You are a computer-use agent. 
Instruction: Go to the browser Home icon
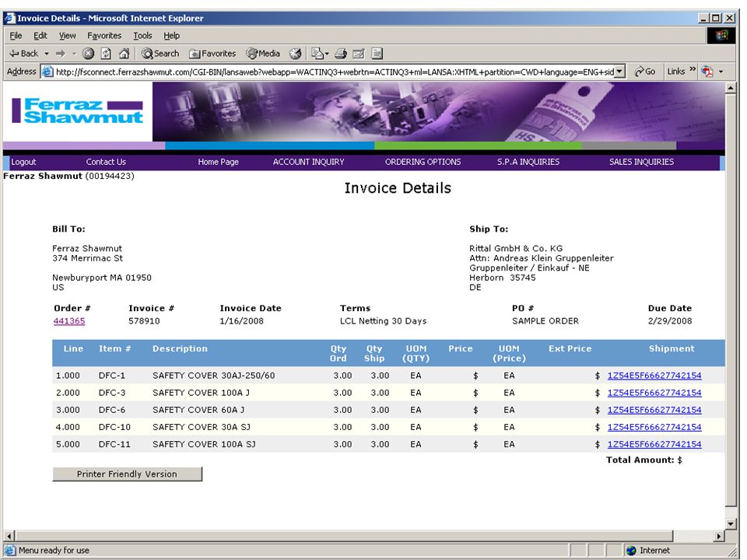pyautogui.click(x=124, y=54)
